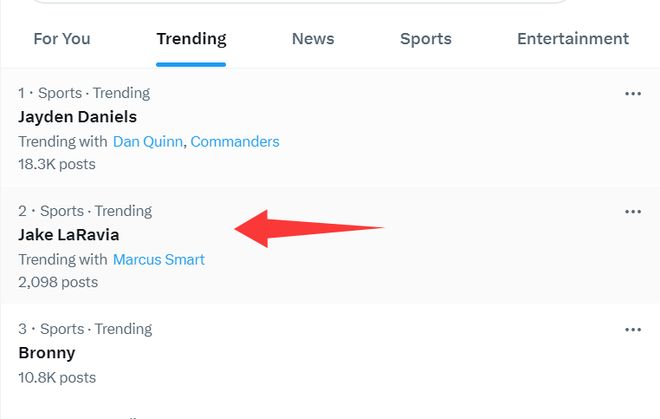This screenshot has width=660, height=419.
Task: Click the Commanders related link
Action: point(235,142)
